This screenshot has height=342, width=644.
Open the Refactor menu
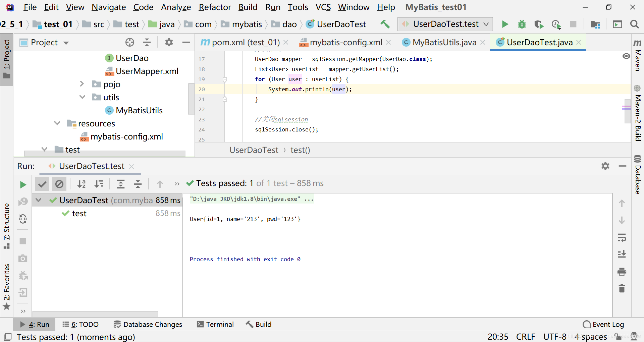tap(215, 7)
